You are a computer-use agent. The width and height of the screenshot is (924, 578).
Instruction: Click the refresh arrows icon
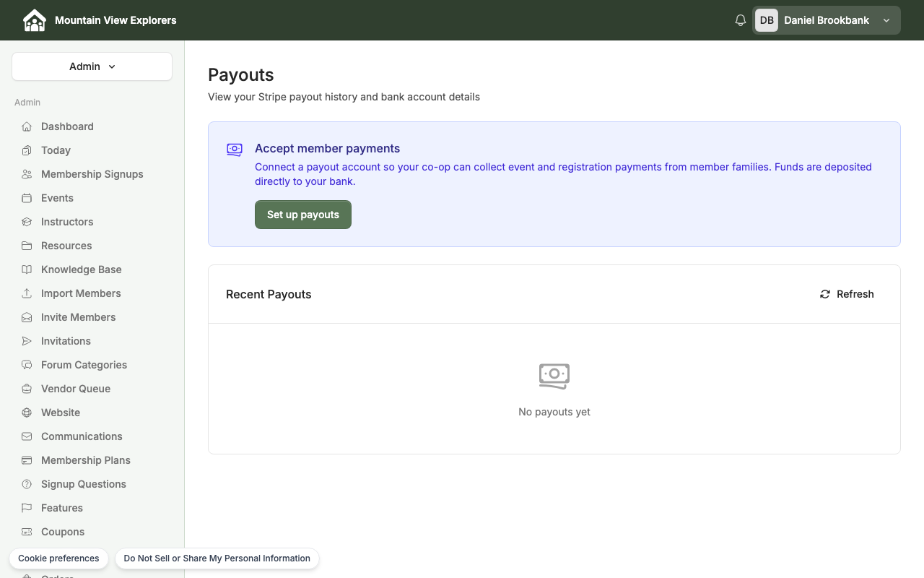825,294
